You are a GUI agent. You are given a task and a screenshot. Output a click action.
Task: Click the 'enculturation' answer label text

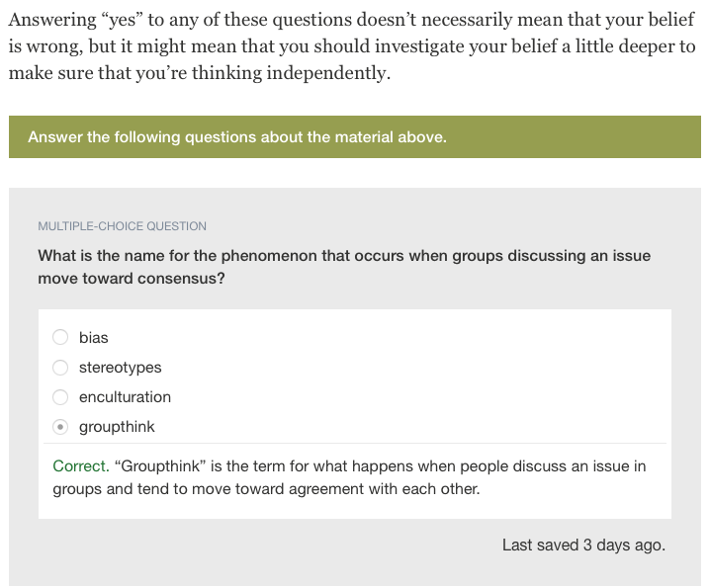click(125, 397)
